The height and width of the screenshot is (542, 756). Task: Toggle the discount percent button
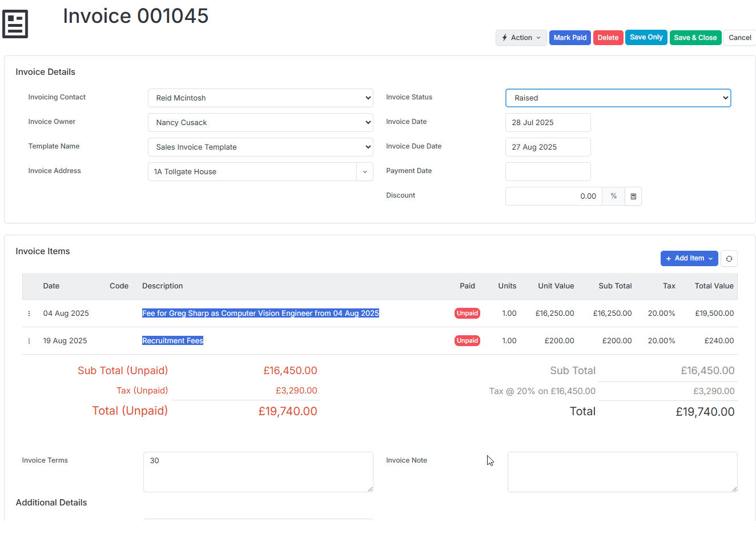pos(614,196)
